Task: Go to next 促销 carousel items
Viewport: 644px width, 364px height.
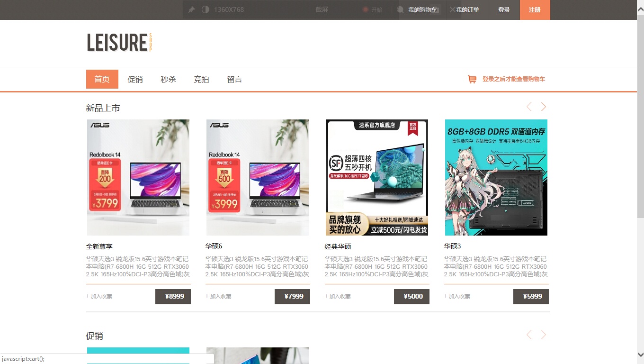Action: coord(544,335)
